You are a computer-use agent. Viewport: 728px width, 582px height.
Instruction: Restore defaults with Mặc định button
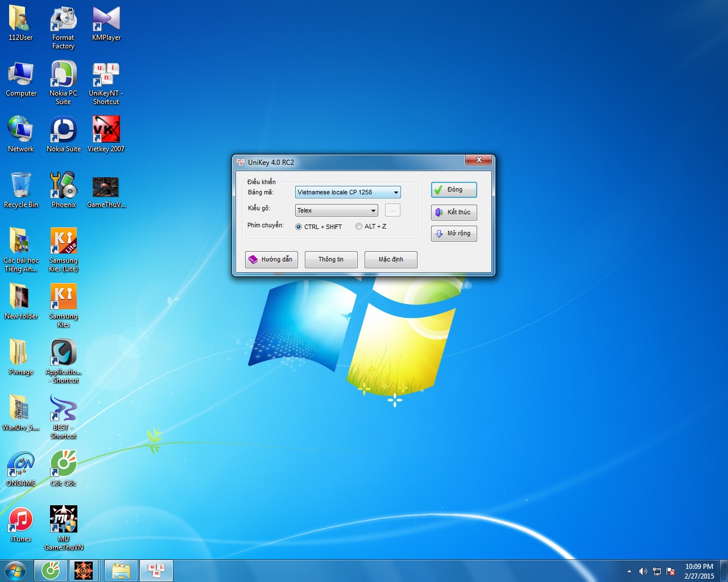click(x=391, y=260)
